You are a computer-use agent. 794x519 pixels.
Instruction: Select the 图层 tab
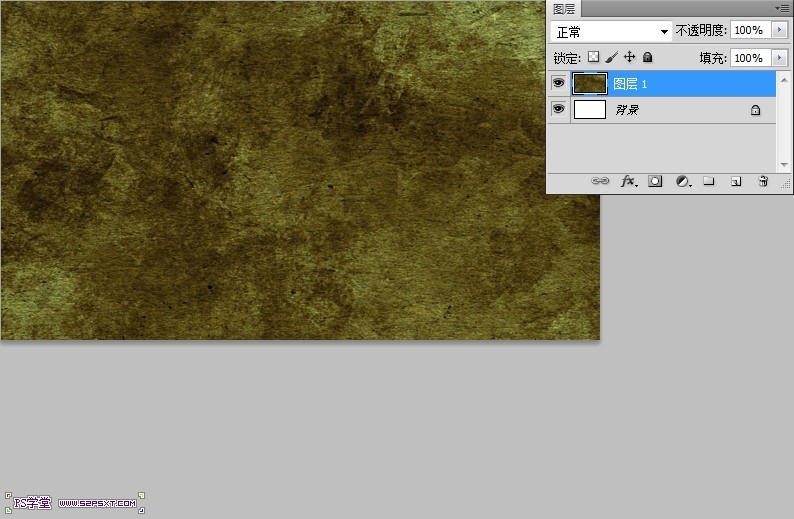tap(564, 9)
